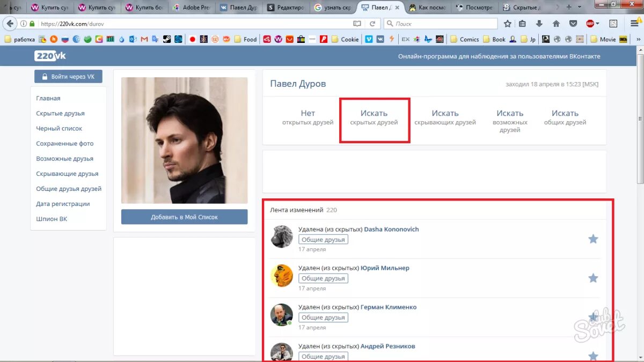This screenshot has height=362, width=644.
Task: Open reader view from the address bar
Action: coord(357,24)
